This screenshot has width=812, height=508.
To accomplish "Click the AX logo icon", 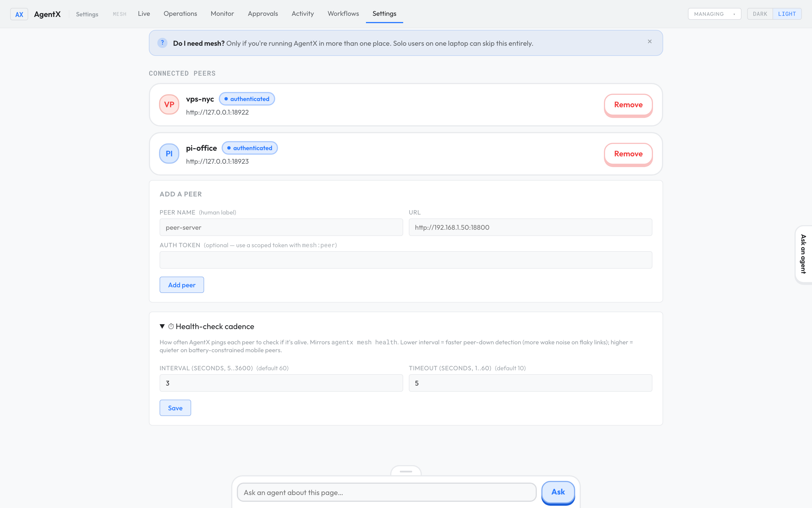I will click(19, 14).
